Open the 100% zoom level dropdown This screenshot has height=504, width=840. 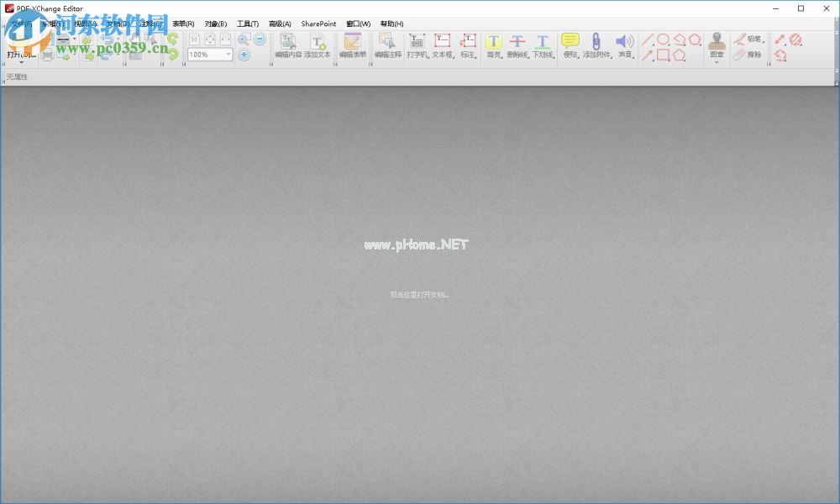(228, 55)
